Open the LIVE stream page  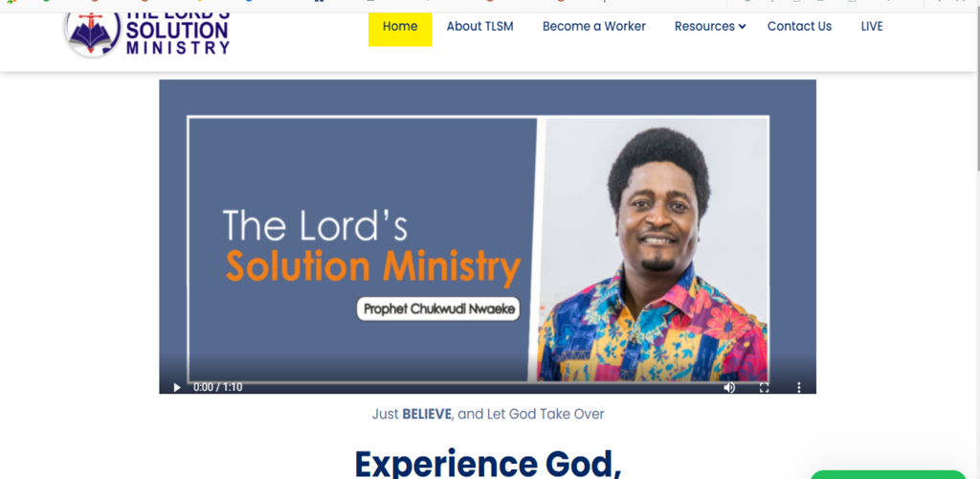(872, 26)
